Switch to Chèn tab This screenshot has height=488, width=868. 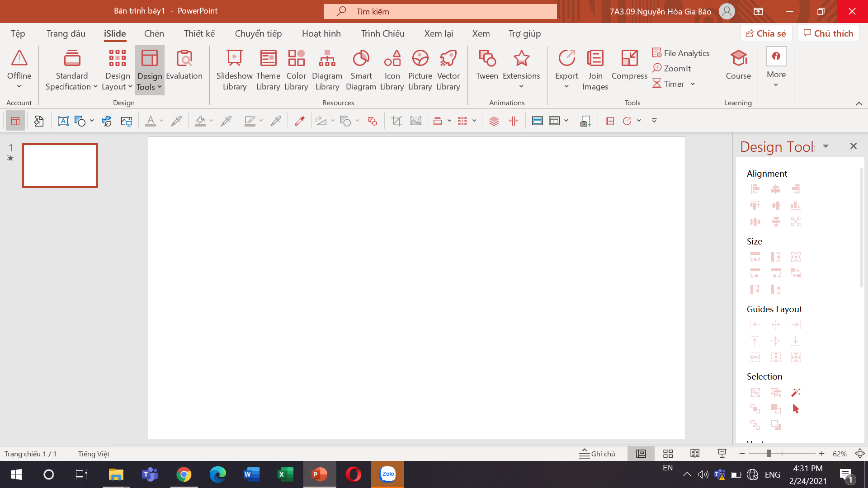(154, 33)
